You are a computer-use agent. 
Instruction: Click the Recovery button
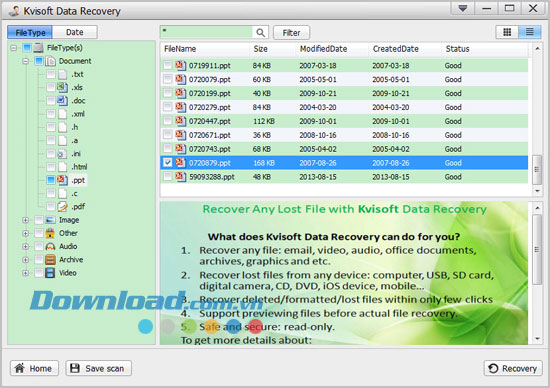tap(513, 368)
